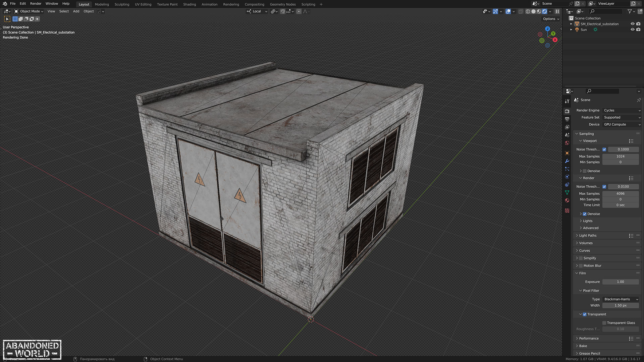This screenshot has width=644, height=362.
Task: Open the Particles properties tab
Action: tap(567, 169)
